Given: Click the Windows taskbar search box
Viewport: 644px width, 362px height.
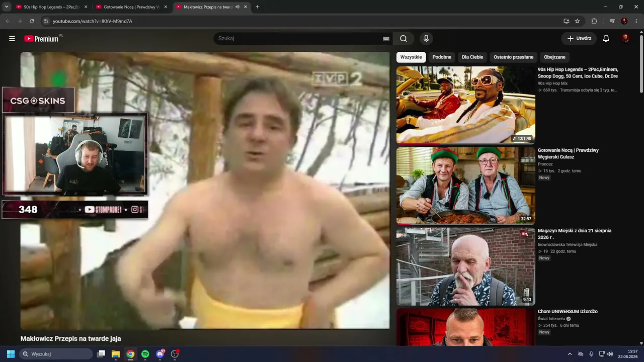Looking at the screenshot, I should tap(56, 354).
